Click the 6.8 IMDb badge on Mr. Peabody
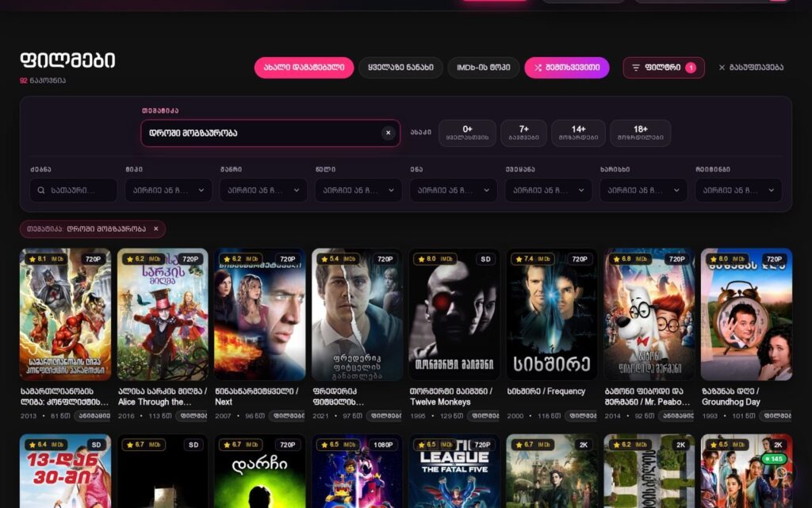Image resolution: width=812 pixels, height=508 pixels. (x=630, y=259)
